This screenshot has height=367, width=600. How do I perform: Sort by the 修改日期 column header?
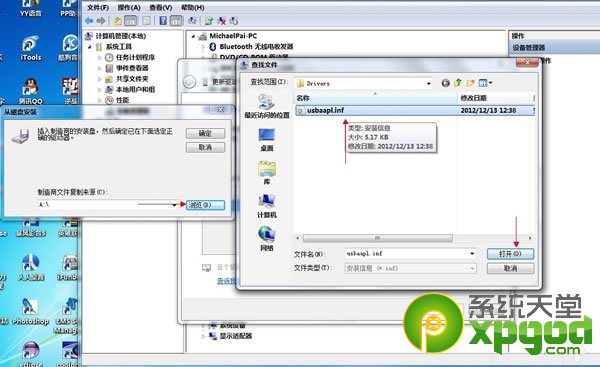[x=495, y=98]
